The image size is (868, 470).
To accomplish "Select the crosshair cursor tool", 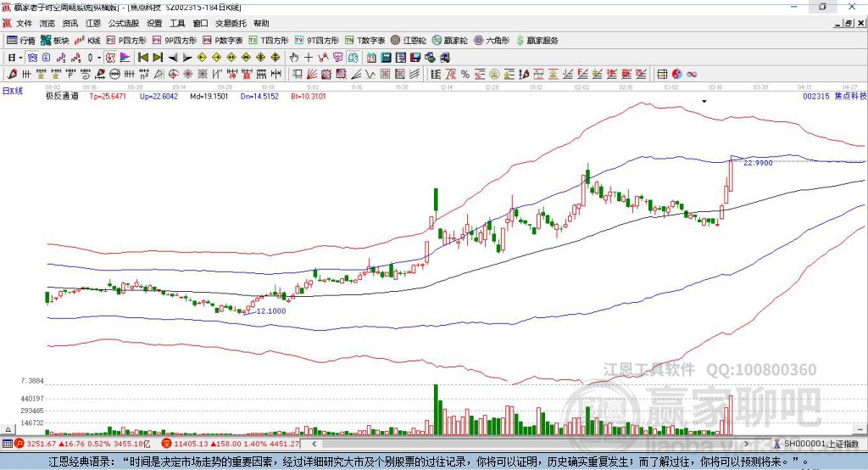I will pos(309,58).
